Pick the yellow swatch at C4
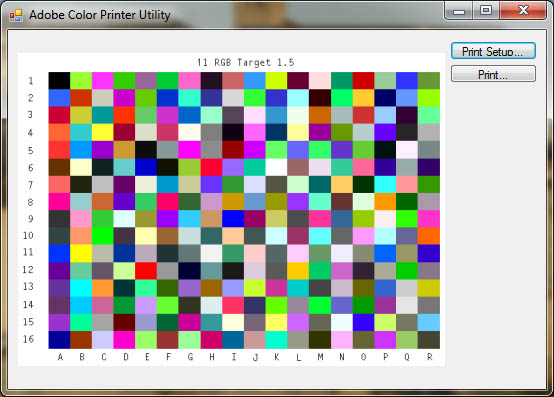The height and width of the screenshot is (397, 554). coord(103,132)
